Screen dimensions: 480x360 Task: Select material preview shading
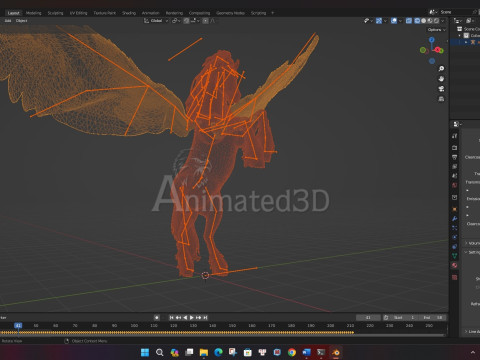tap(430, 21)
